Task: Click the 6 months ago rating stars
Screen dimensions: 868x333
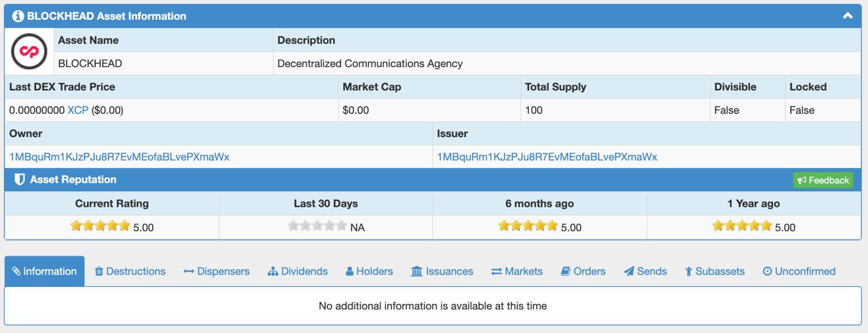Action: tap(528, 226)
